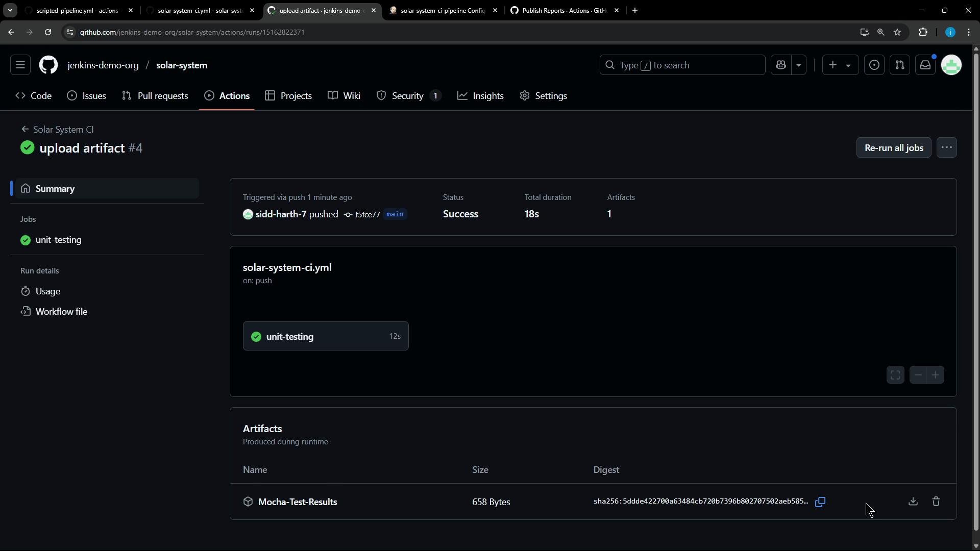
Task: Go back to Solar System CI workflow
Action: click(58, 130)
